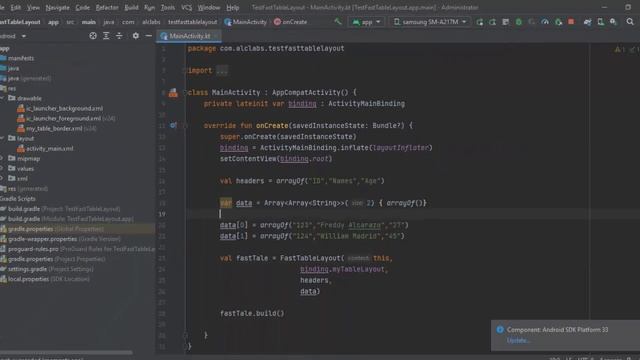Click the info icon in SDK notification
Image resolution: width=640 pixels, height=360 pixels.
pyautogui.click(x=500, y=329)
